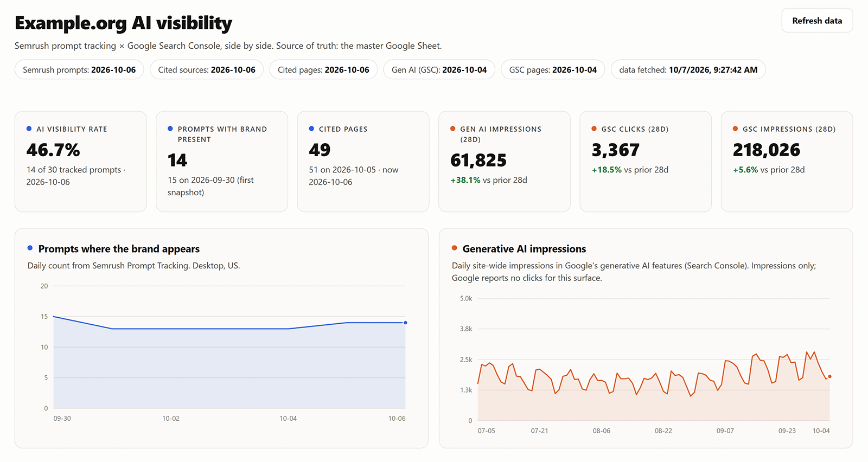Click the Cited pages 2026-10-06 chip

[323, 69]
